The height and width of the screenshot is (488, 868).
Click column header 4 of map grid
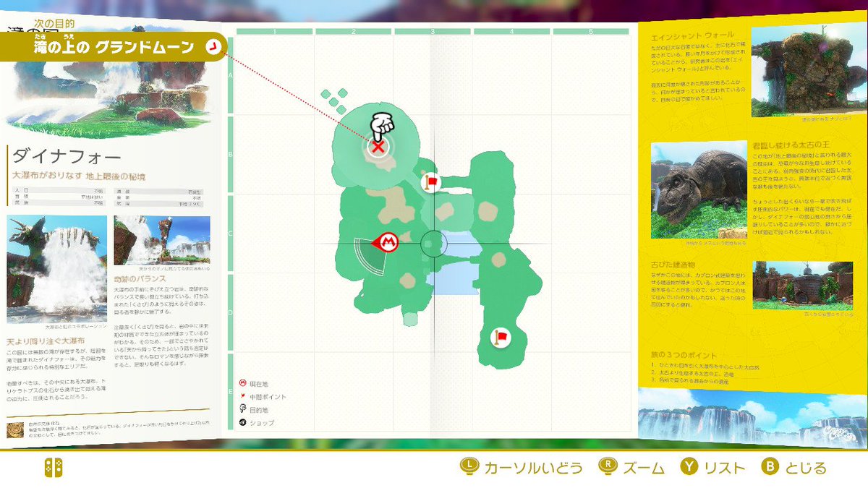click(x=511, y=32)
